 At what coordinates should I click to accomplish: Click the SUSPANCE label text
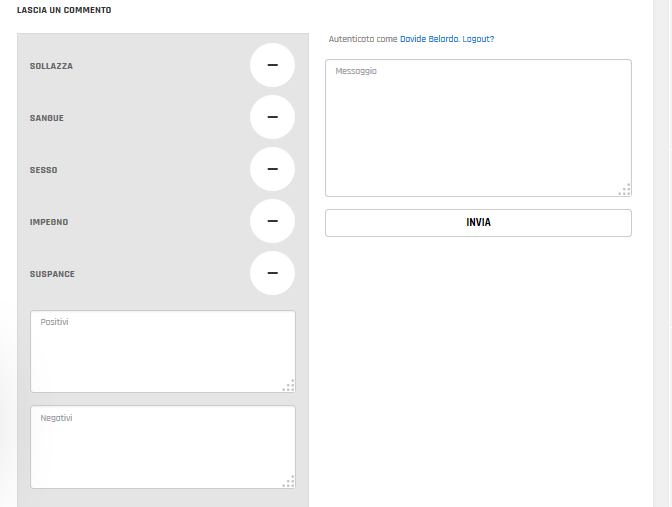[x=52, y=274]
